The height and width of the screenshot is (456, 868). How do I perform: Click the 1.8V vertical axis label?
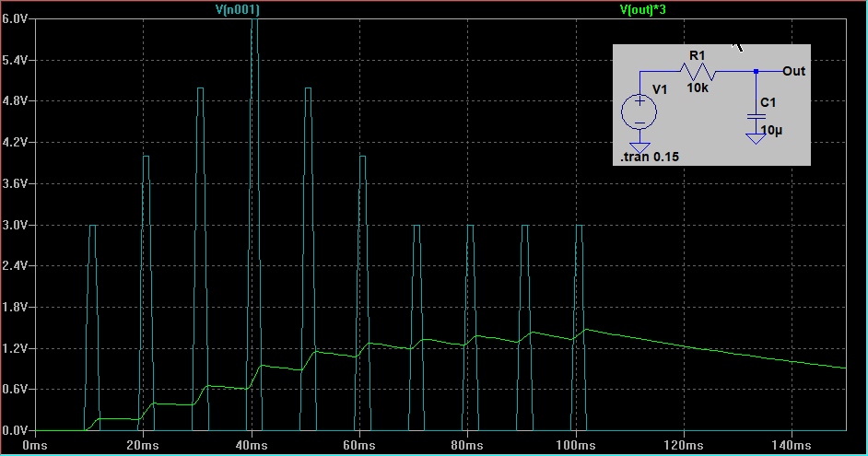coord(15,307)
